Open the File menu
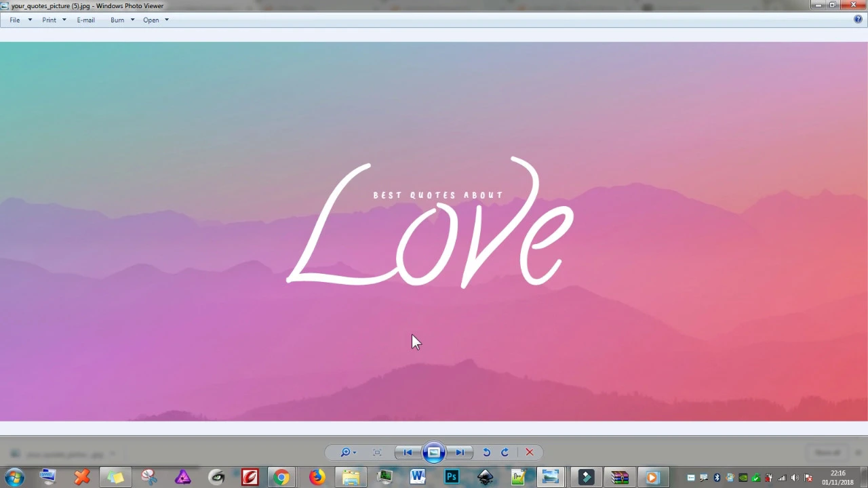 (15, 20)
